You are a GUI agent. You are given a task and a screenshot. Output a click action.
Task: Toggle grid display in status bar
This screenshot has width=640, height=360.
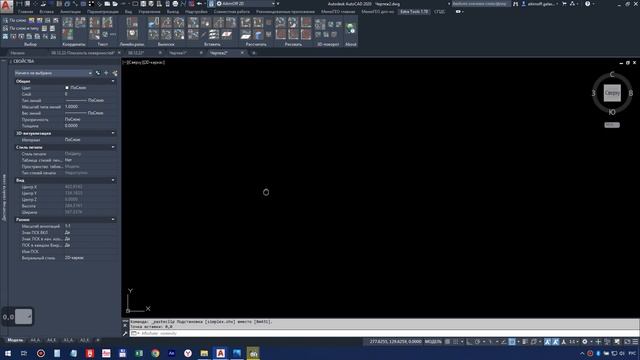point(448,342)
